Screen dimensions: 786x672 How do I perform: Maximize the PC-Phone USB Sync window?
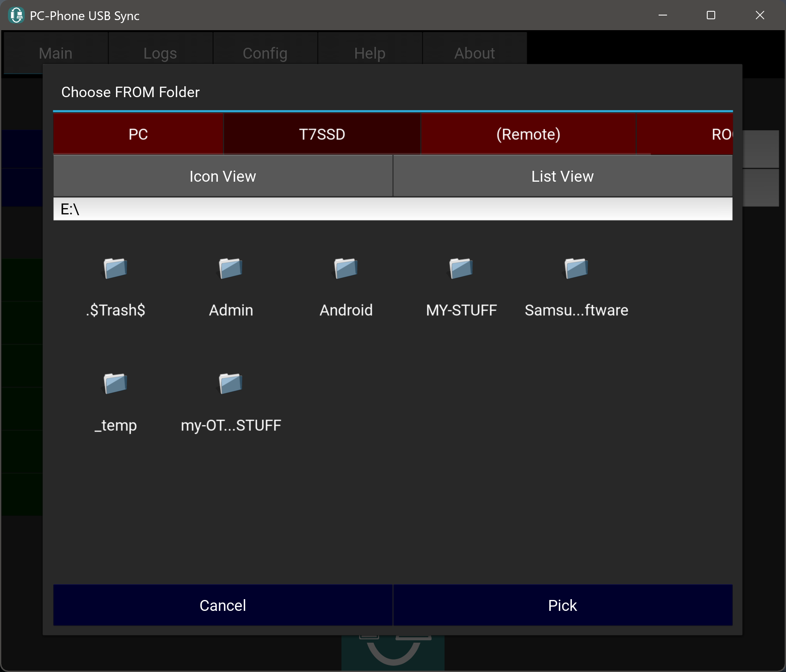[711, 15]
